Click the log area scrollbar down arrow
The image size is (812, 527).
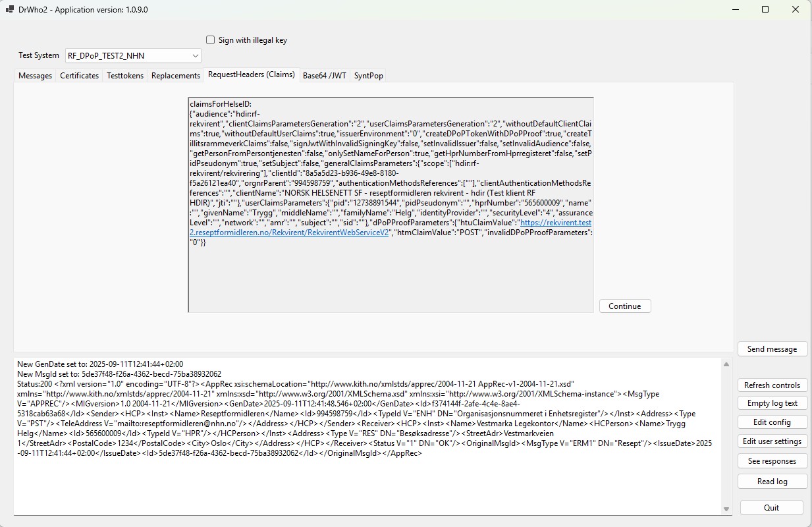(726, 508)
